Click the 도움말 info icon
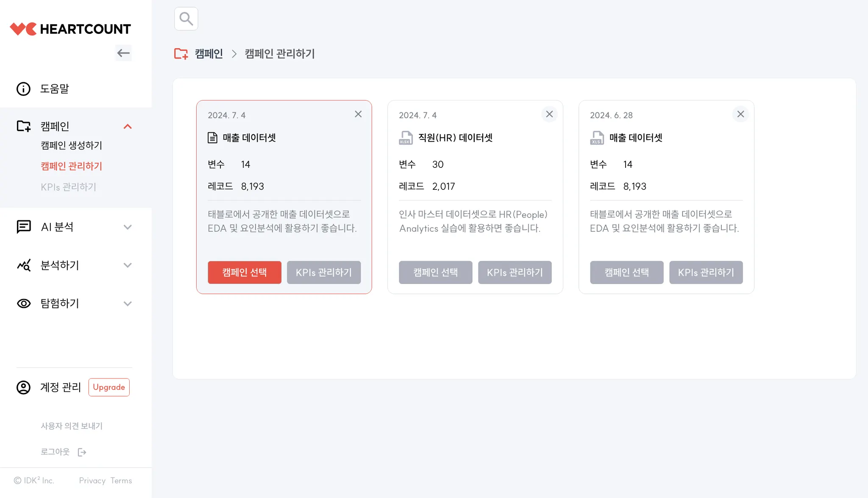The image size is (868, 498). pos(23,89)
